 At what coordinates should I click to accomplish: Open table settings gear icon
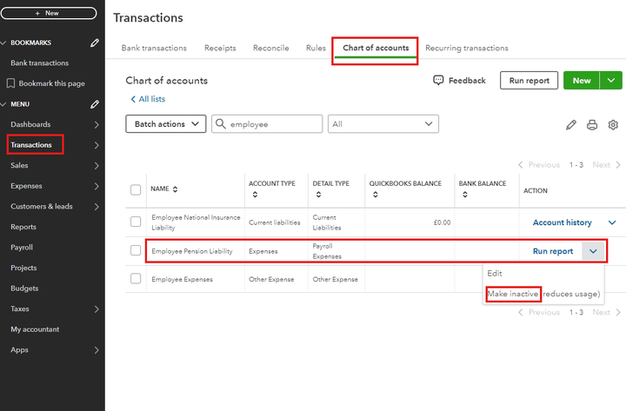pos(613,125)
